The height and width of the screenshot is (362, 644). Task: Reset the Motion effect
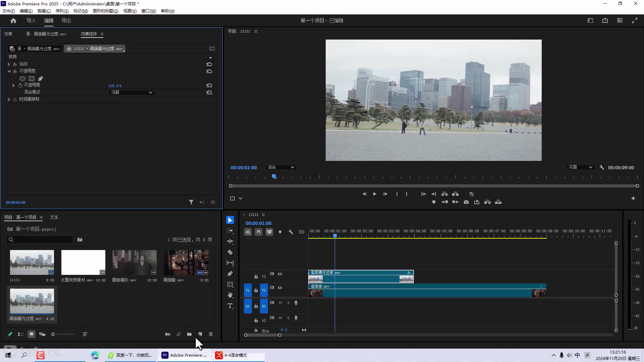[x=209, y=64]
